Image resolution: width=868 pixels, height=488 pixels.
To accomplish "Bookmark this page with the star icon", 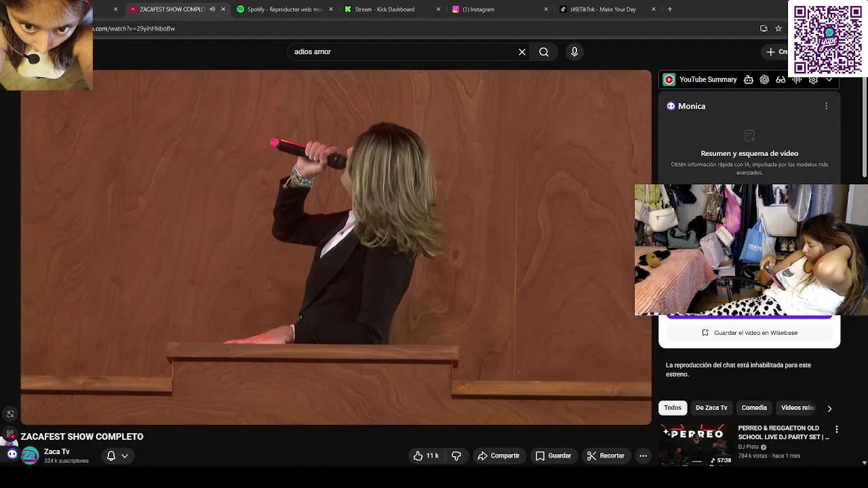I will point(778,28).
